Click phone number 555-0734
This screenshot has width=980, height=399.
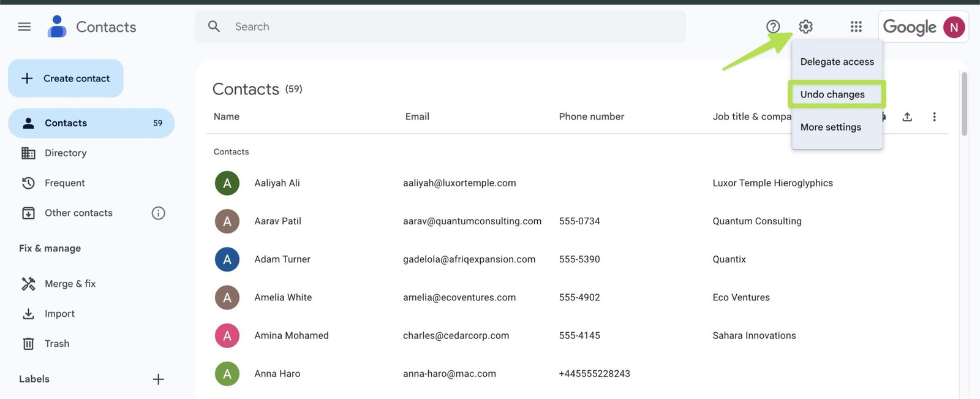tap(579, 221)
